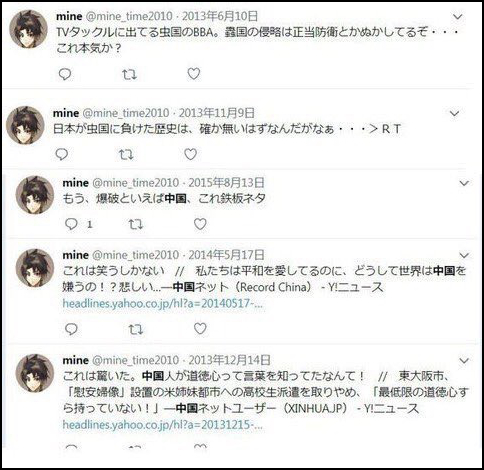Like the 2013年6月10日 tweet

click(194, 74)
